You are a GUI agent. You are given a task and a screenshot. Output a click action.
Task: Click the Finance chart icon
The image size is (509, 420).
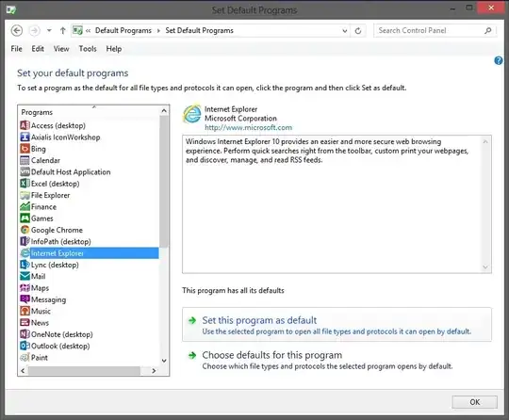tap(25, 206)
